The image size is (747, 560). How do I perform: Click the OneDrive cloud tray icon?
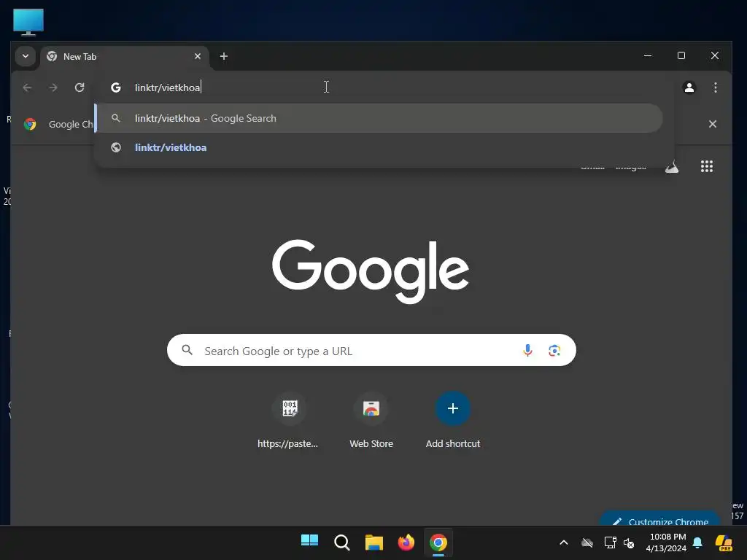coord(587,542)
